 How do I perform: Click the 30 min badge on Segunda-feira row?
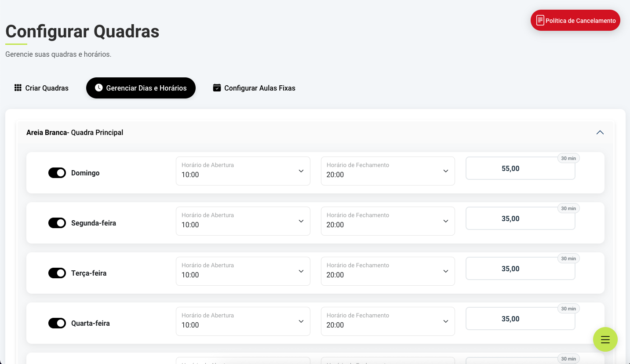point(568,208)
